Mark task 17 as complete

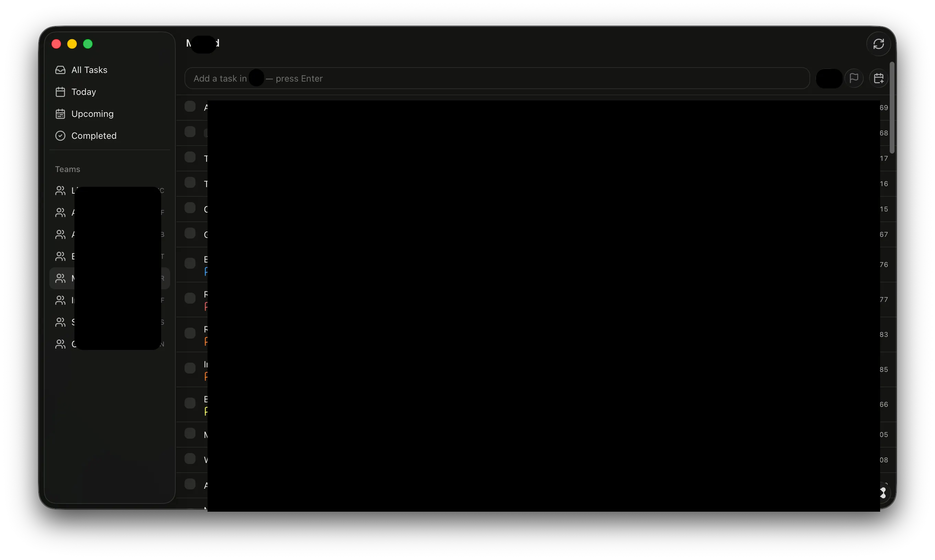[x=190, y=157]
